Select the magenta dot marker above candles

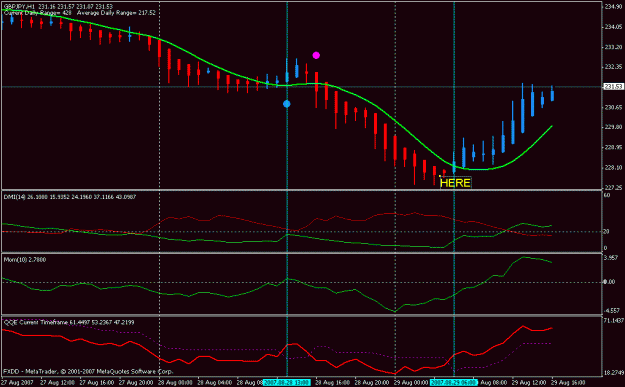tap(316, 55)
